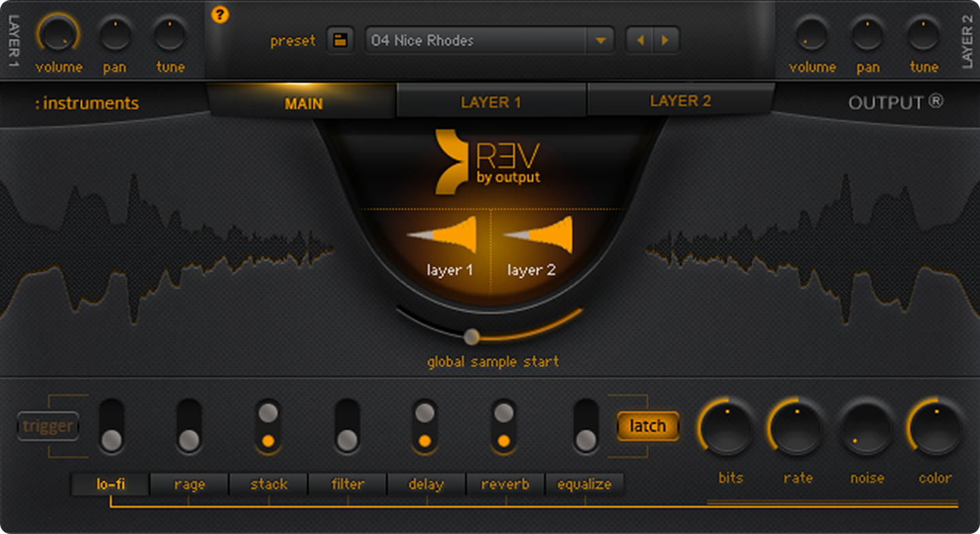The height and width of the screenshot is (534, 980).
Task: Click the bits knob
Action: coord(727,427)
